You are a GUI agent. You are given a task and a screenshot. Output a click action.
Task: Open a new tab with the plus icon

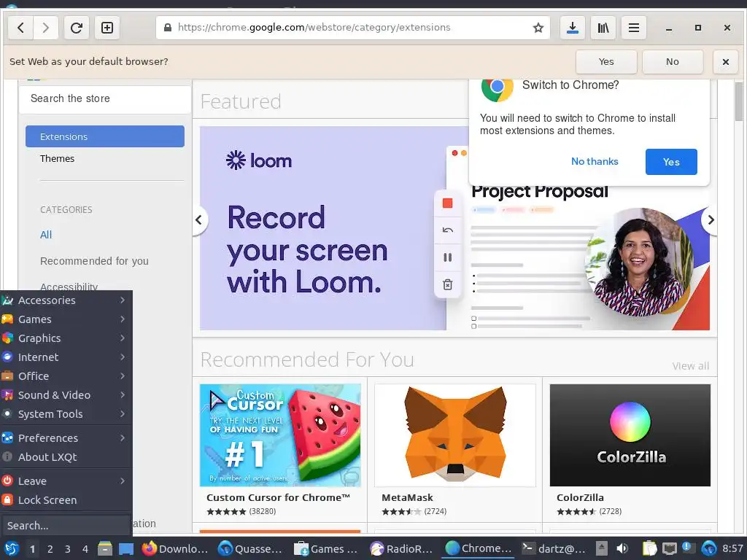(x=107, y=28)
